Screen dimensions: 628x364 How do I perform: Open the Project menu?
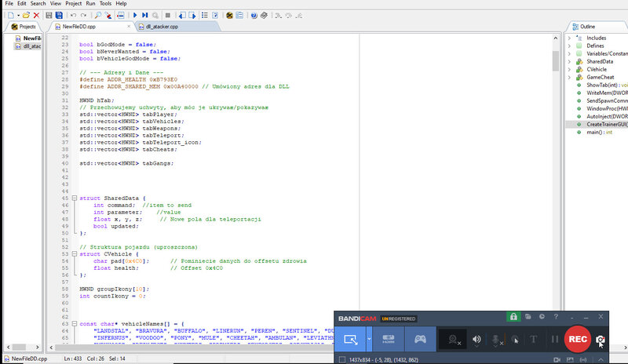pyautogui.click(x=73, y=3)
